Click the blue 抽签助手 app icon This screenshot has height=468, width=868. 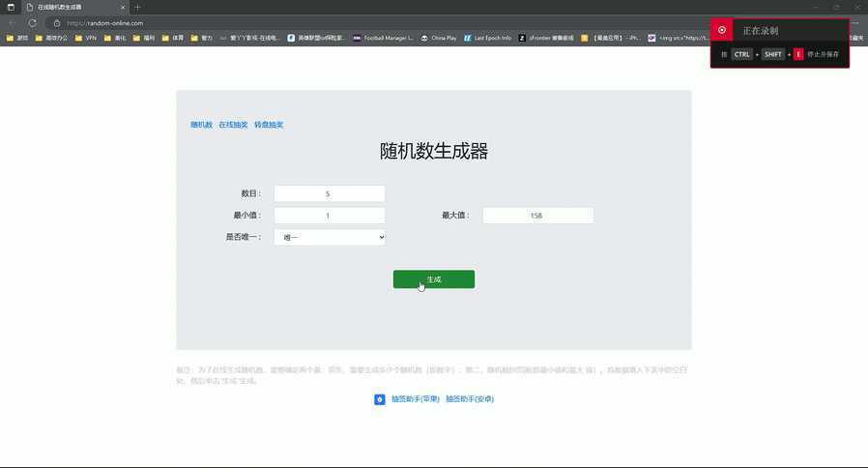380,398
